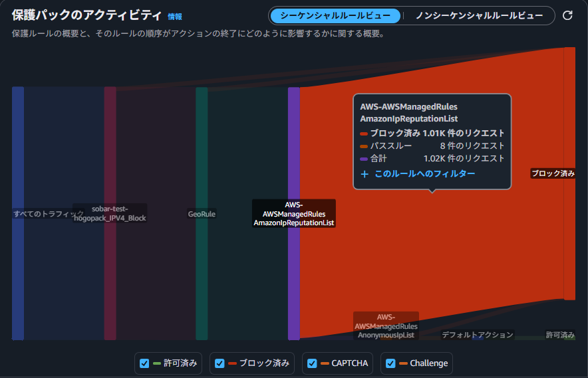Click the plus icon in the rule tooltip

coord(365,174)
